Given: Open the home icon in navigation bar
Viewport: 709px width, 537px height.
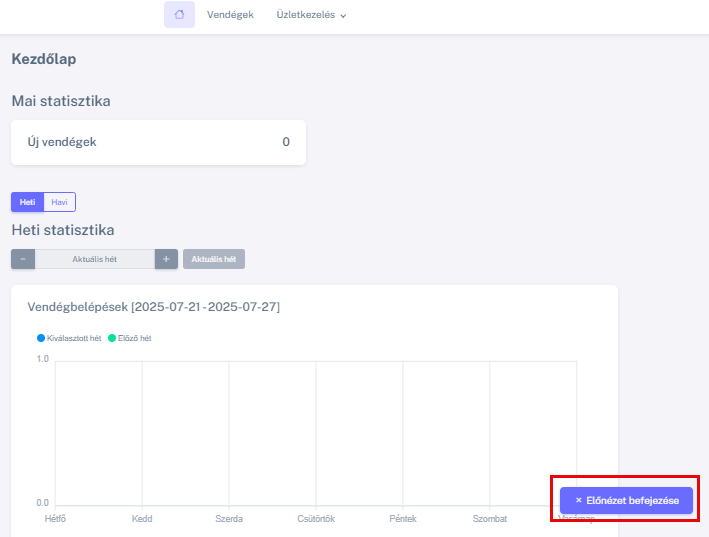Looking at the screenshot, I should pyautogui.click(x=180, y=14).
